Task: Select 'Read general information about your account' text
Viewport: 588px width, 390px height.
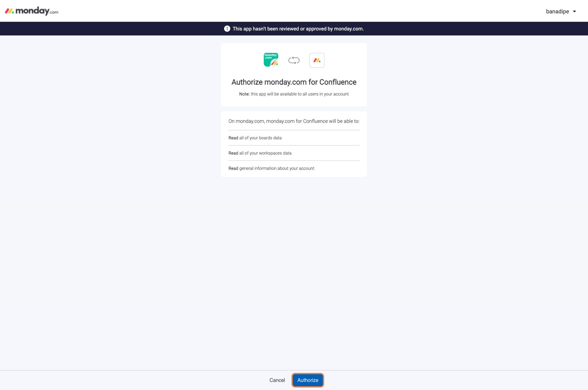Action: tap(271, 168)
